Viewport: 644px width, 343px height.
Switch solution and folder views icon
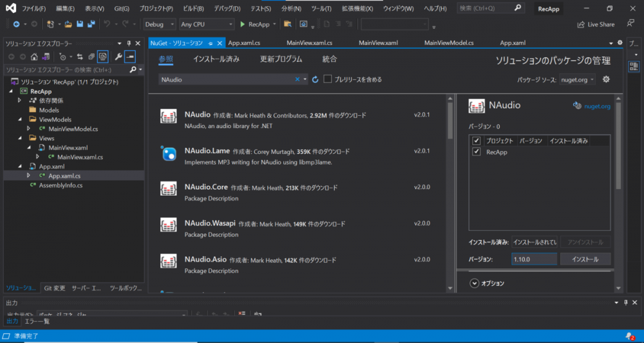click(46, 57)
